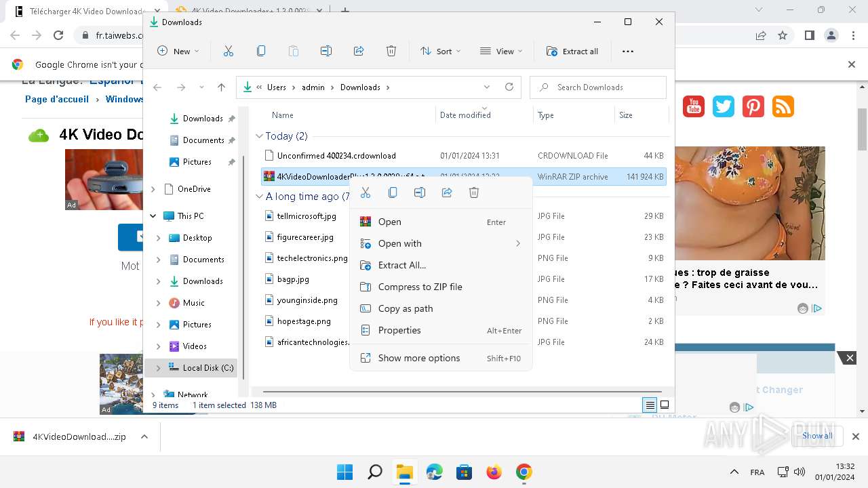The height and width of the screenshot is (488, 868).
Task: Open Microsoft Edge from taskbar
Action: pyautogui.click(x=435, y=472)
